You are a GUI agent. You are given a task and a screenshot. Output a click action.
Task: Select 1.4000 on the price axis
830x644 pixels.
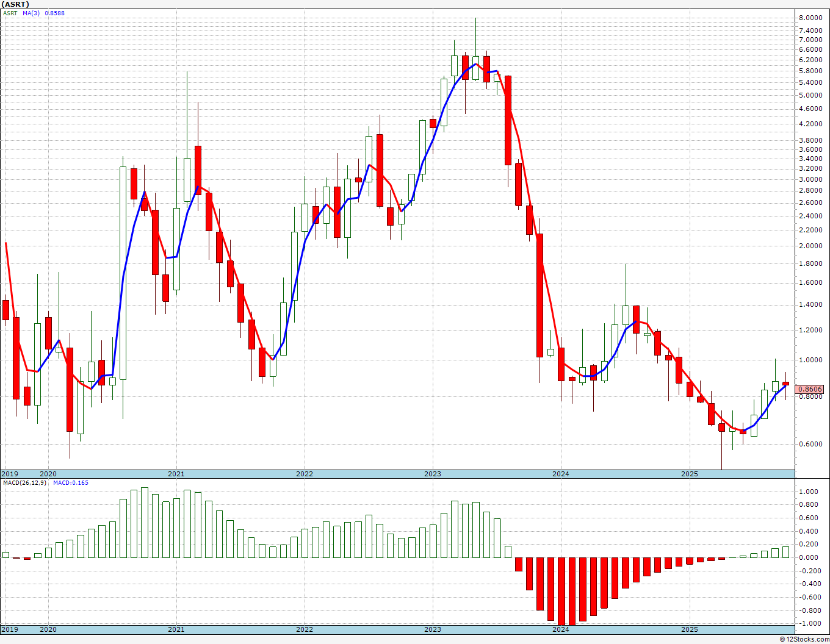point(810,304)
